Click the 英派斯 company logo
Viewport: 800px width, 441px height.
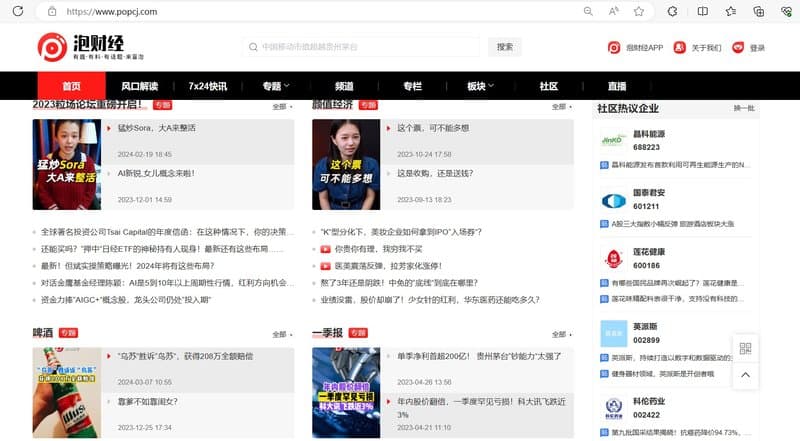tap(613, 333)
